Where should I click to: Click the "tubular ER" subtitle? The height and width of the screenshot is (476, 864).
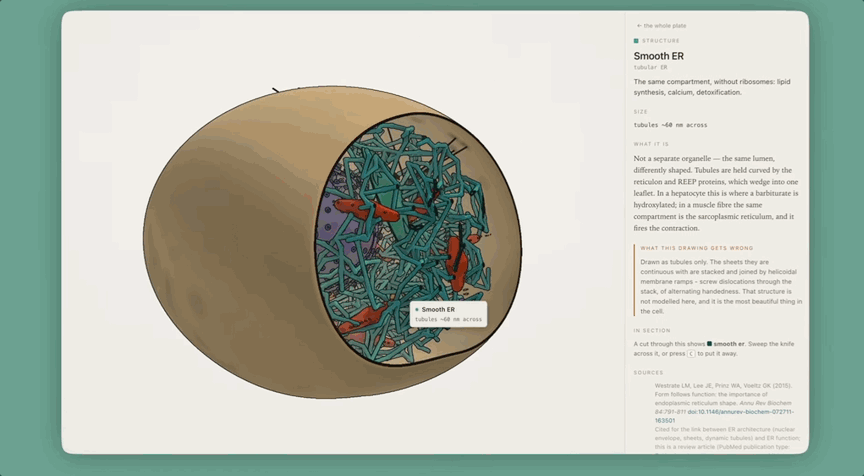coord(650,67)
